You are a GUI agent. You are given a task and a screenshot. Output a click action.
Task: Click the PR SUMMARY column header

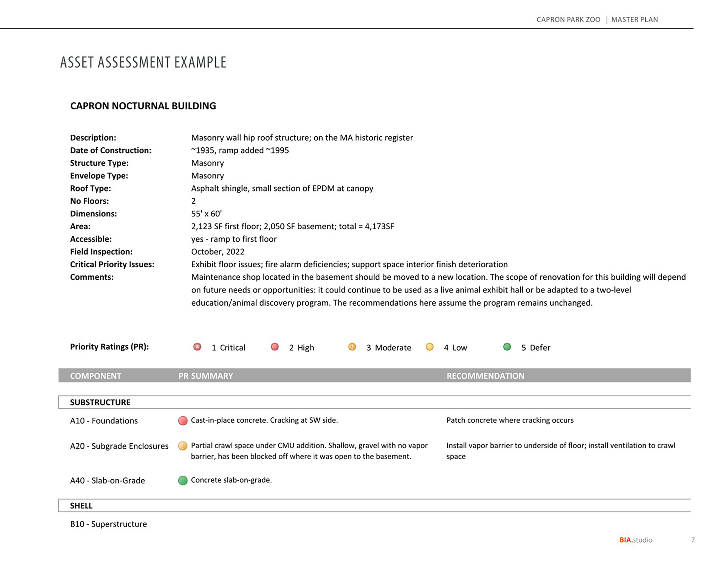(x=206, y=376)
